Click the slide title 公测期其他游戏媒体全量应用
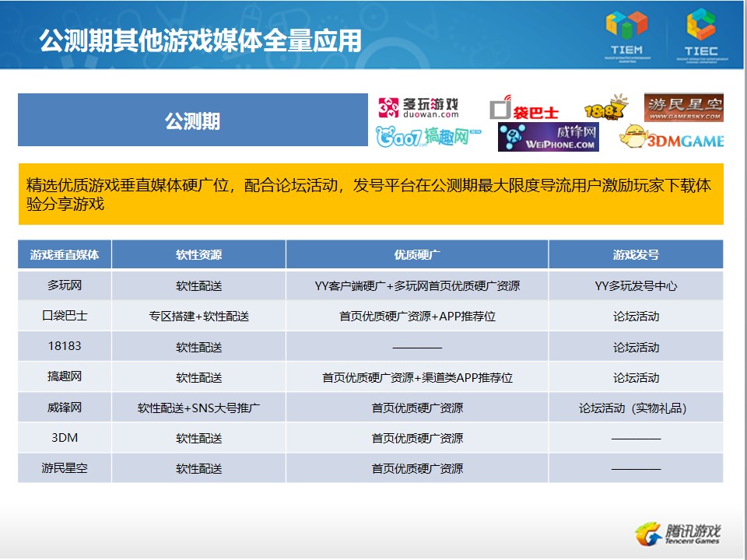 pyautogui.click(x=200, y=40)
